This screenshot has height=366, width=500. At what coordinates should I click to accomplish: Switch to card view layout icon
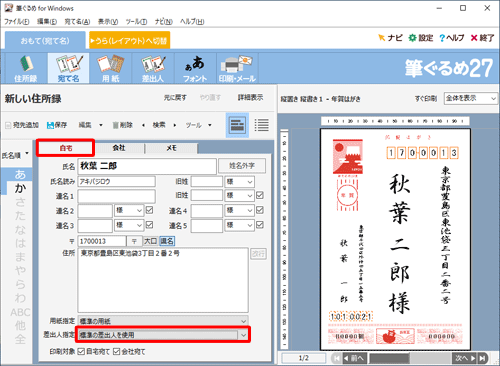tap(237, 125)
